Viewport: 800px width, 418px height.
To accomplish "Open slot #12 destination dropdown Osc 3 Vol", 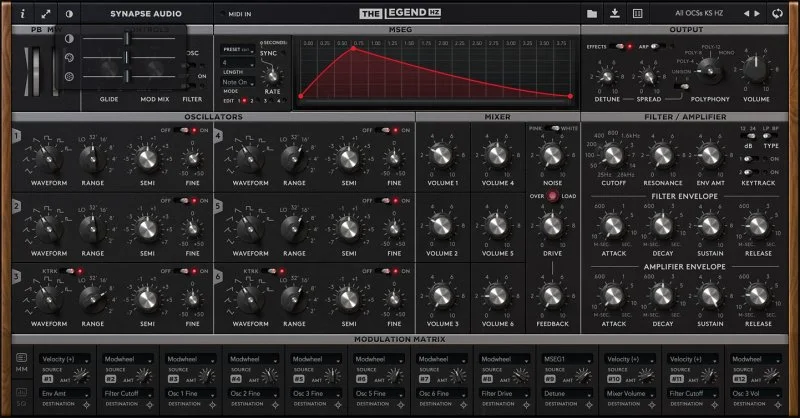I will tap(756, 394).
